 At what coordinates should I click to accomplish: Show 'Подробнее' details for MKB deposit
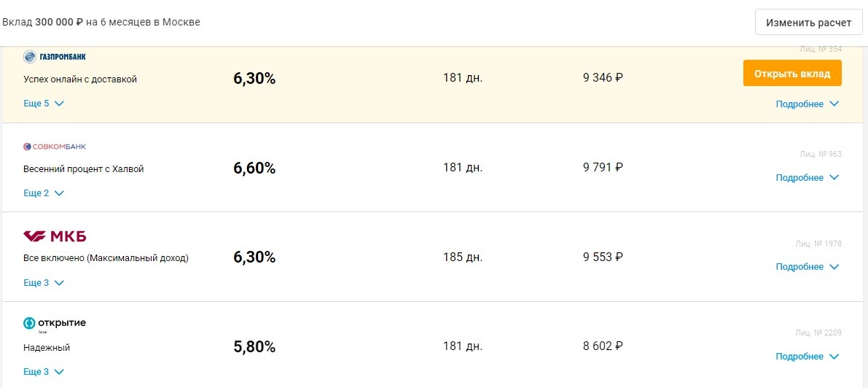pyautogui.click(x=807, y=267)
